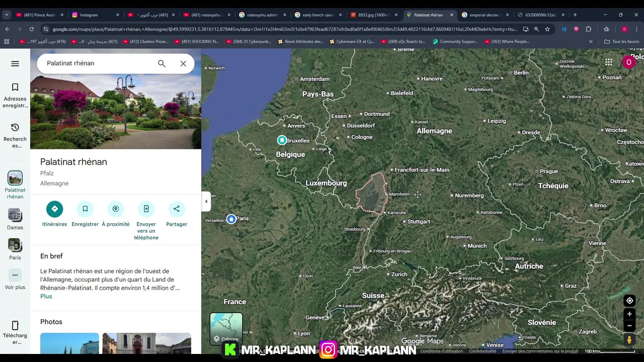Open Google apps grid icon
The width and height of the screenshot is (644, 362).
point(609,62)
